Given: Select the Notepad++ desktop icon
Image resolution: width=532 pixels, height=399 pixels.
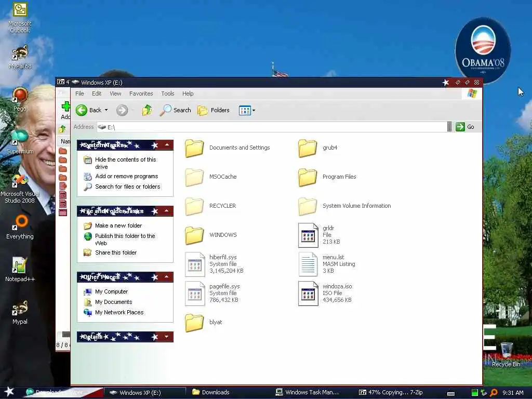Looking at the screenshot, I should 20,270.
